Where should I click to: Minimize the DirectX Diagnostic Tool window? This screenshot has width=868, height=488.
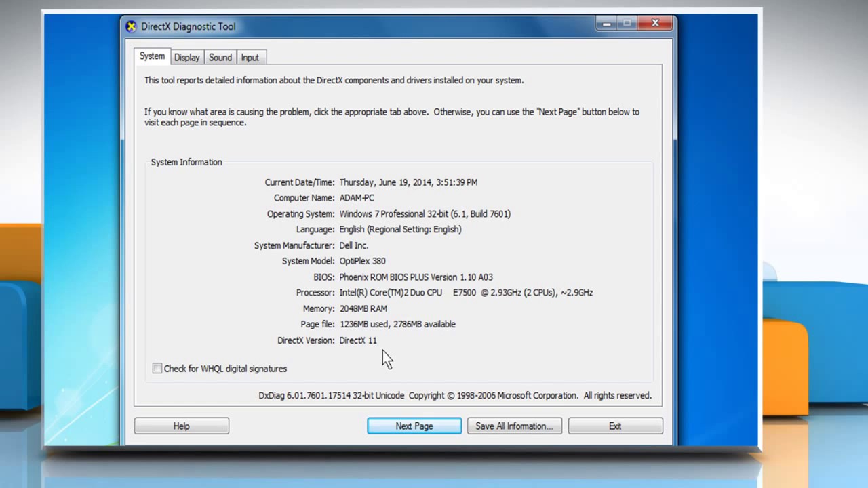tap(606, 24)
